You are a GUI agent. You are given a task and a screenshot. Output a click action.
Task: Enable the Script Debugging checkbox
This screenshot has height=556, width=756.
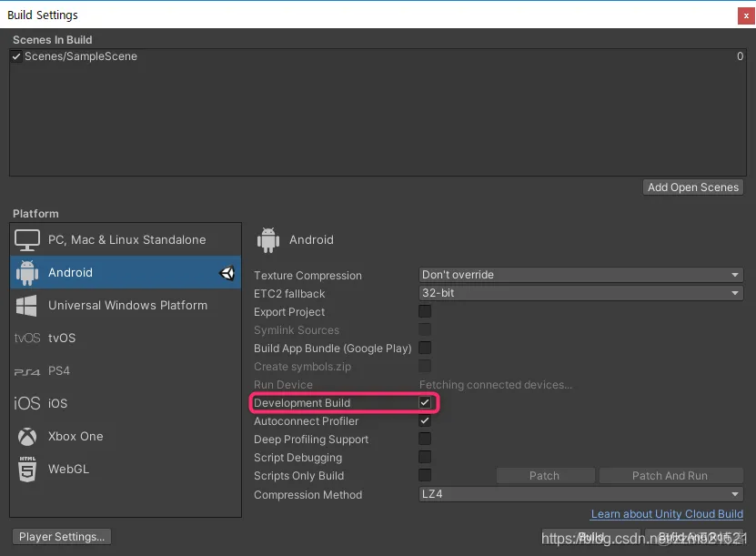425,457
